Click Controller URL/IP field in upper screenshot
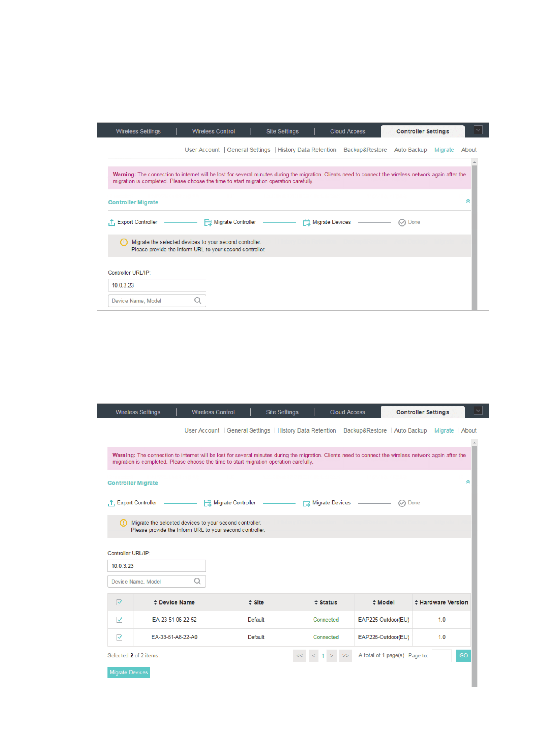The width and height of the screenshot is (535, 756). (x=157, y=285)
